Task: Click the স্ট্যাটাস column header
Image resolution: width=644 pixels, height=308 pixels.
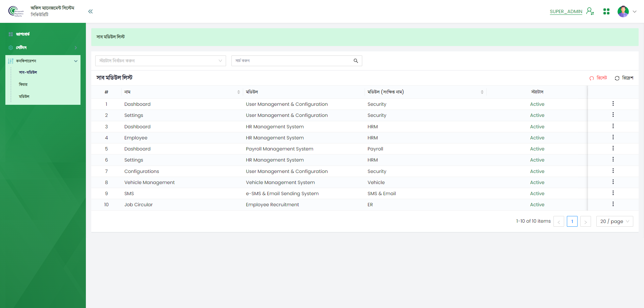Action: [537, 92]
